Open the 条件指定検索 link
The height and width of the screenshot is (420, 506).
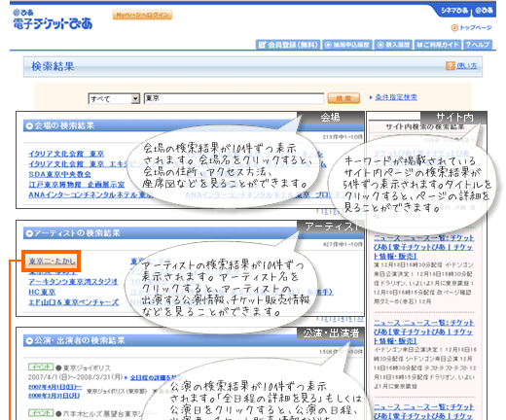[x=396, y=97]
